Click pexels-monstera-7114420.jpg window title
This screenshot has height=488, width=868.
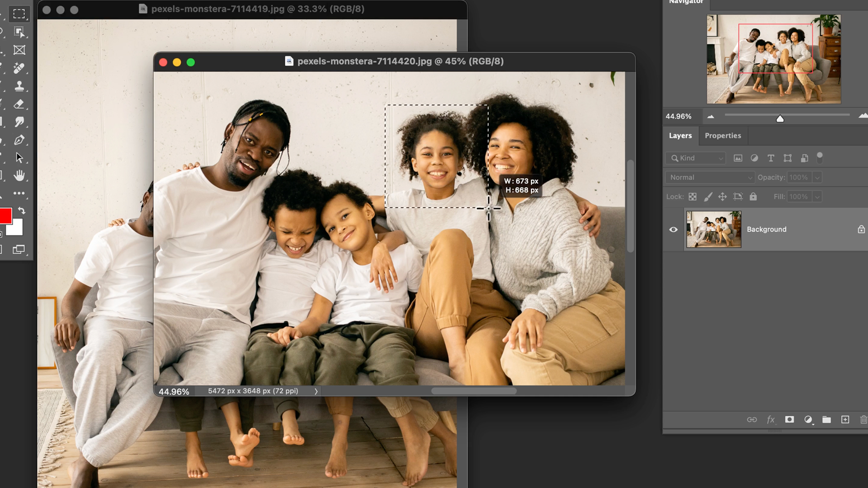tap(401, 61)
